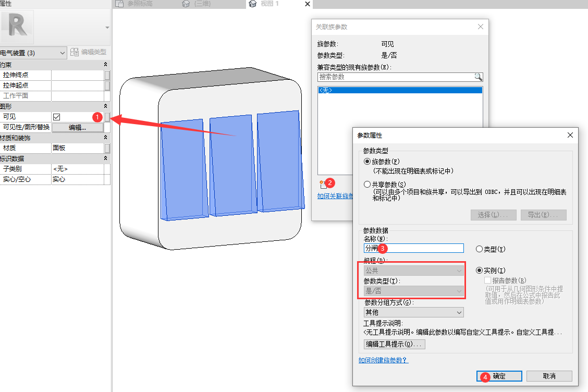Collapse the 约束 properties section

click(x=105, y=65)
